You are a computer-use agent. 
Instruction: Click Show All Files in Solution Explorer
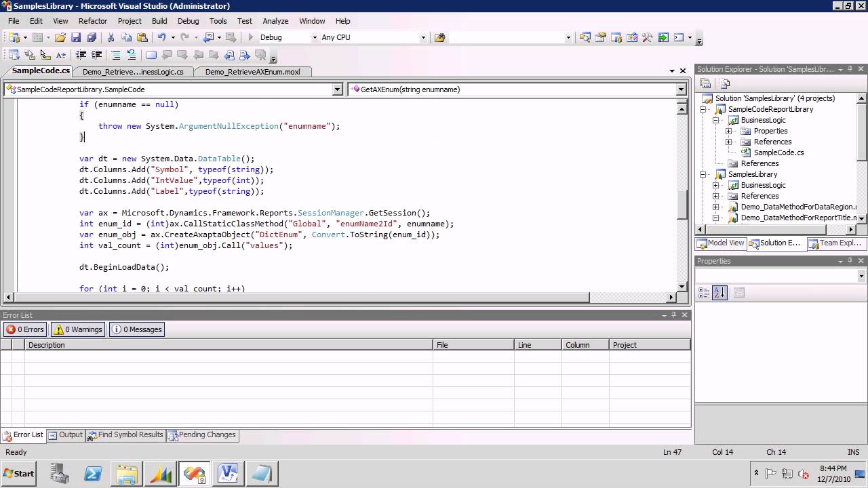coord(725,83)
